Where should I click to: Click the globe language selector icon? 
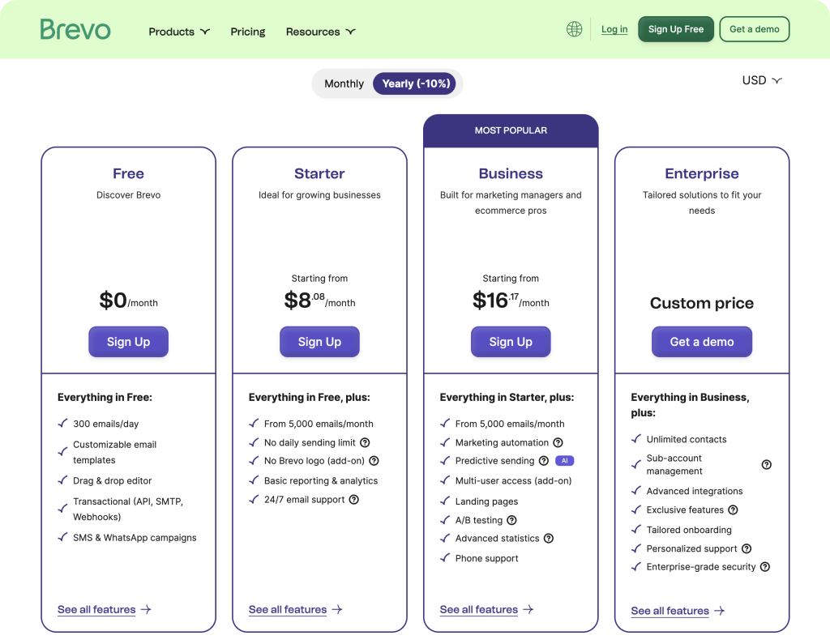pyautogui.click(x=574, y=29)
